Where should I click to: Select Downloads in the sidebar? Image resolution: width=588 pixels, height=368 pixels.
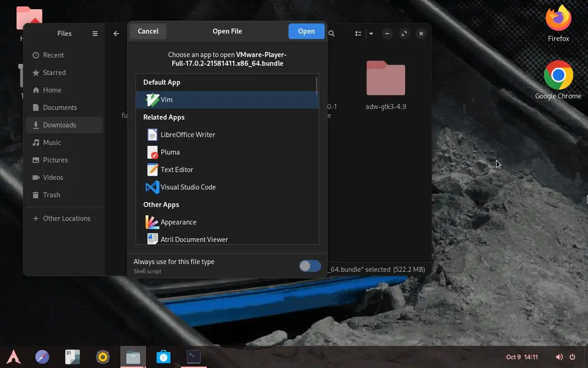[x=64, y=125]
